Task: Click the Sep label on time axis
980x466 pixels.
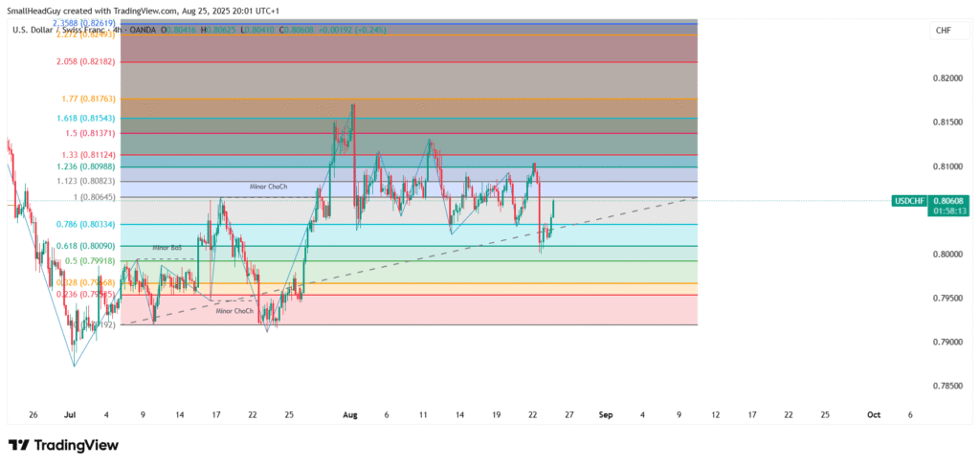Action: pos(604,415)
